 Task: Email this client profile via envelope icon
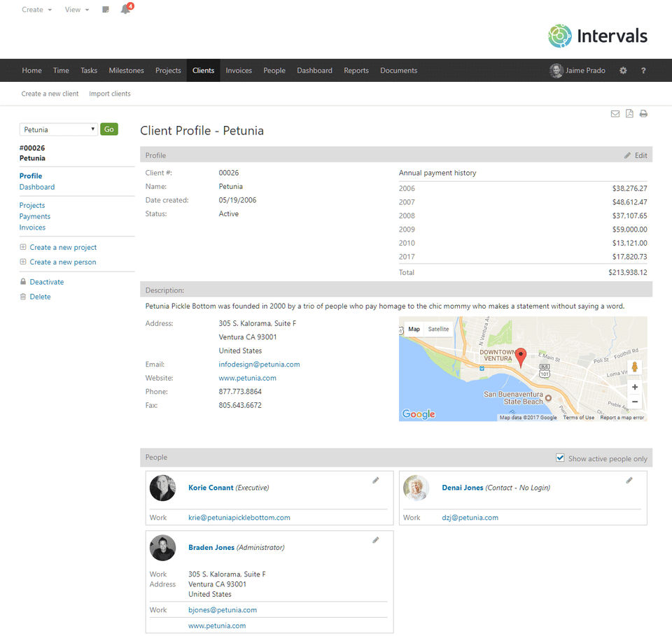coord(615,114)
